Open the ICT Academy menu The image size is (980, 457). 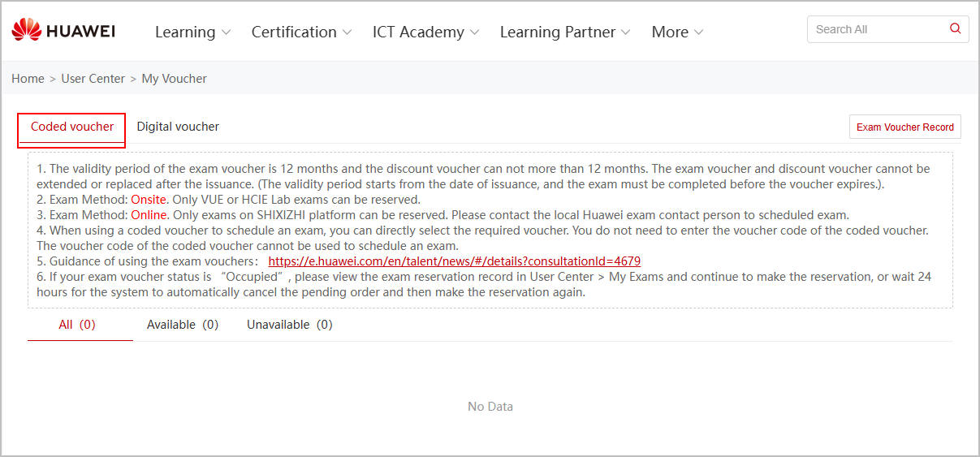click(418, 32)
